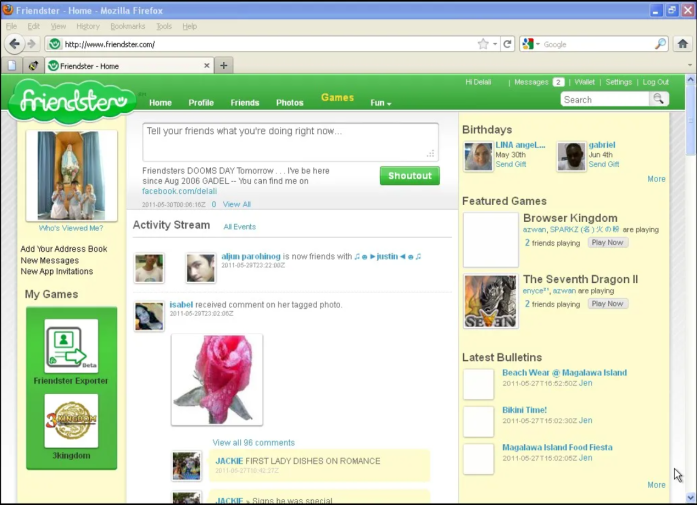Click the Friendster search magnifier button

[x=658, y=99]
